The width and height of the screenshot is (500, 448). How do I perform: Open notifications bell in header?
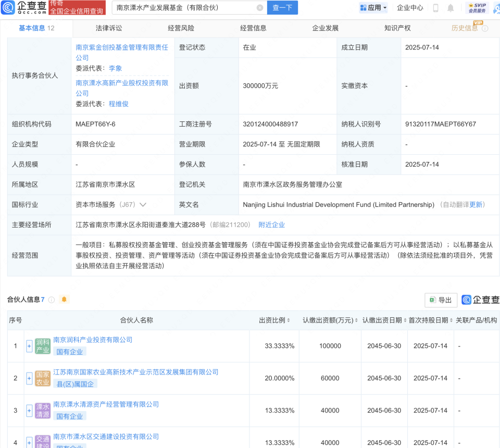pyautogui.click(x=450, y=8)
